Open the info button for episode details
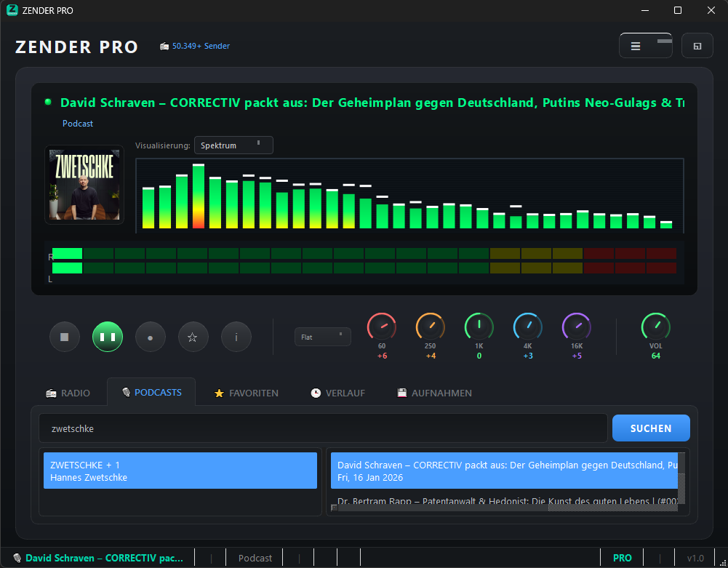 pyautogui.click(x=236, y=337)
